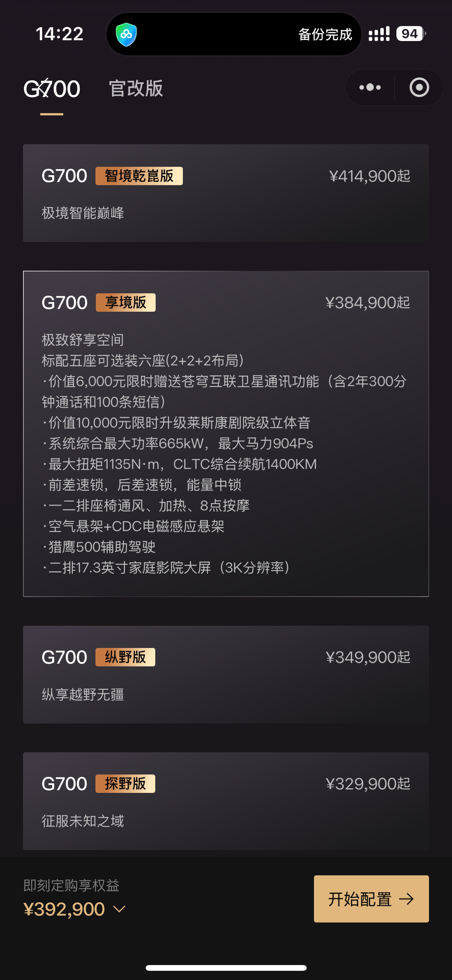Screen dimensions: 452x980
Task: Select the G700 享境版 trim card
Action: click(x=226, y=433)
